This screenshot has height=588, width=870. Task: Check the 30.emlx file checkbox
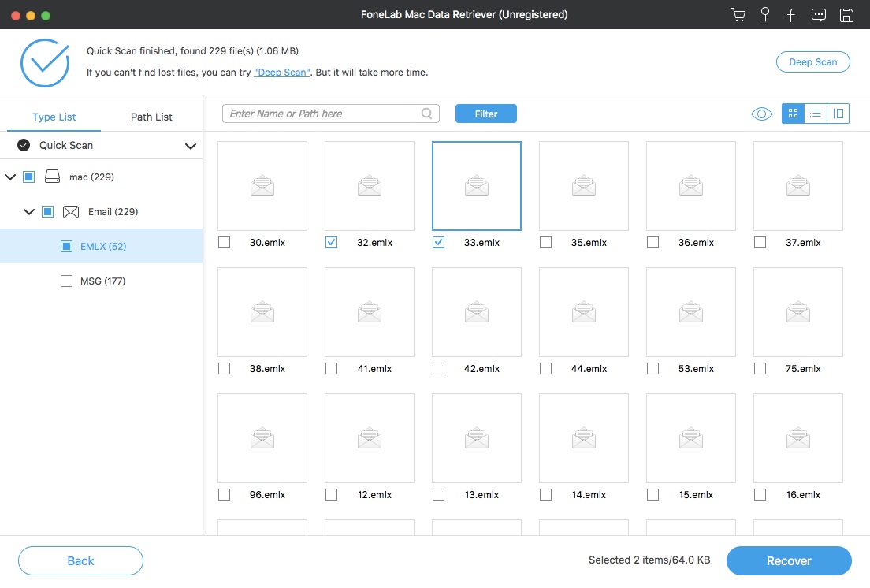[225, 243]
